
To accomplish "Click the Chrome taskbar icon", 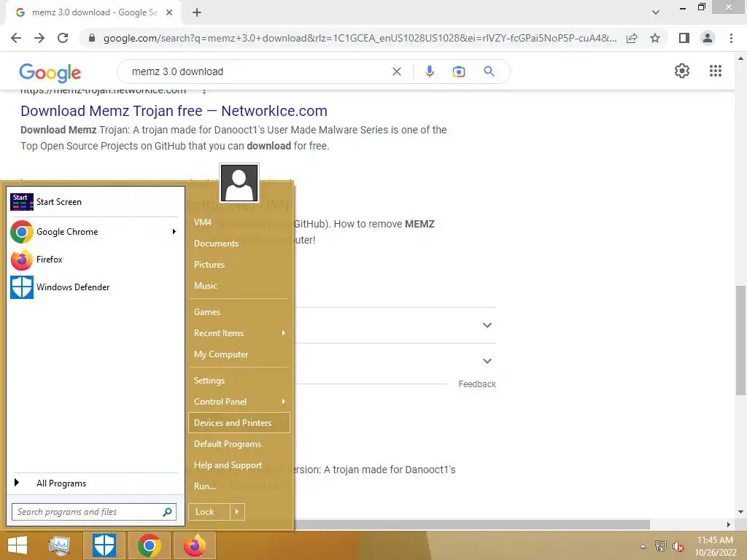I will coord(149,545).
